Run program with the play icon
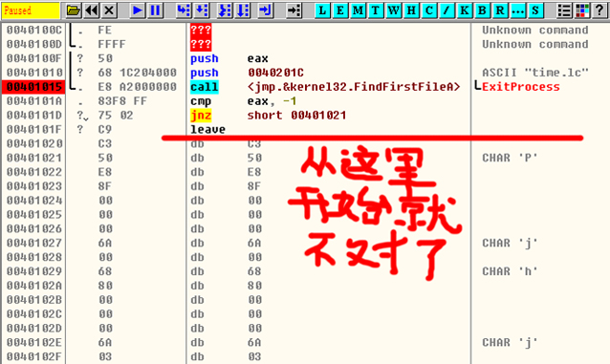Viewport: 610px width, 364px height. click(x=137, y=11)
